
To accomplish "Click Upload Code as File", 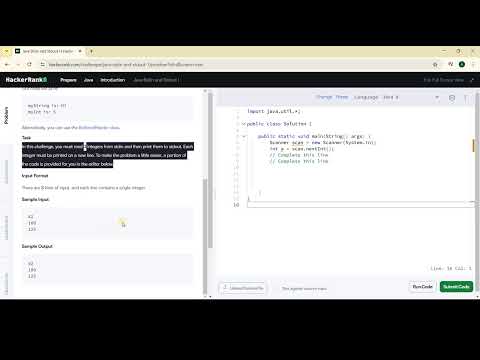I will pos(242,288).
